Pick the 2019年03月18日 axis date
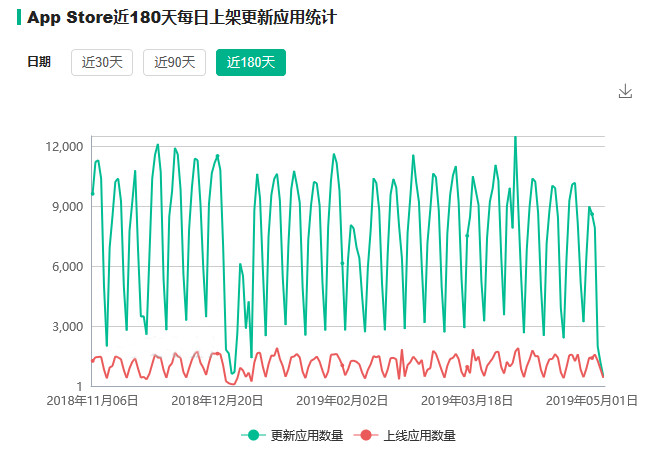652x452 pixels. click(468, 400)
